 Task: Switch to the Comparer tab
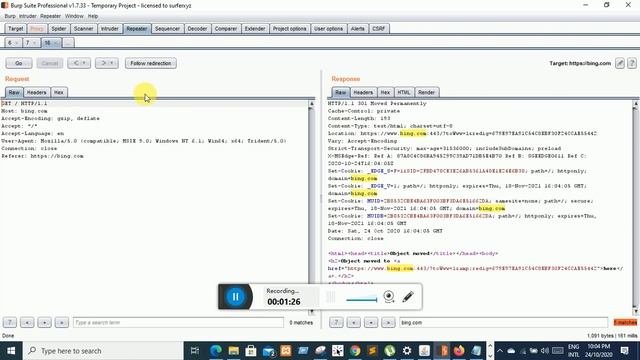[x=226, y=29]
